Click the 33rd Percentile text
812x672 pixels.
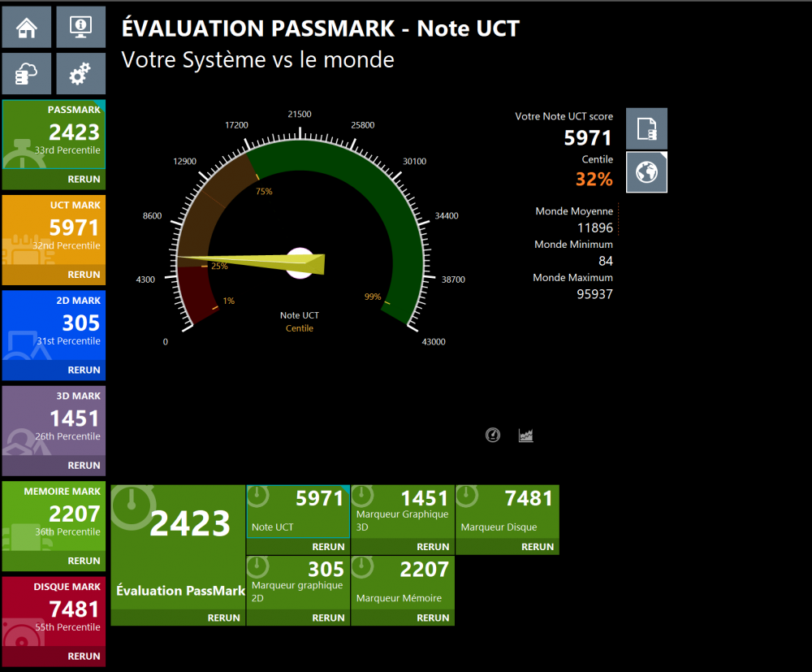[x=67, y=150]
